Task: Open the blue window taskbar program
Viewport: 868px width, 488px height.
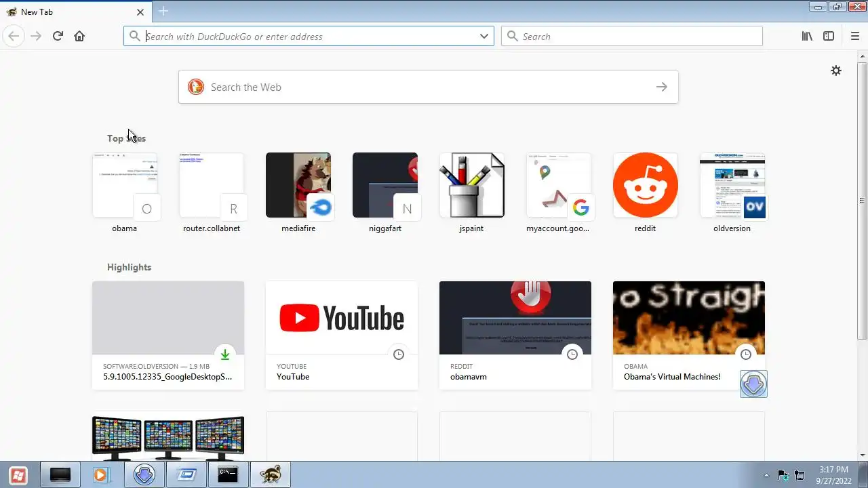Action: (x=186, y=475)
